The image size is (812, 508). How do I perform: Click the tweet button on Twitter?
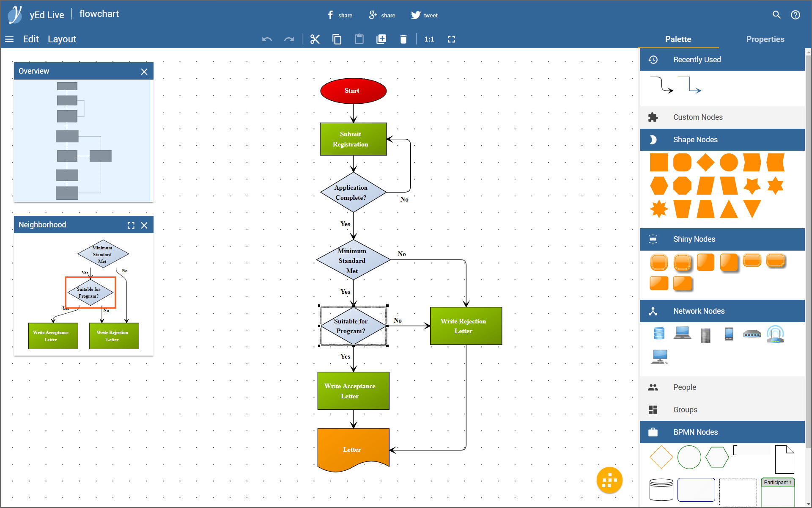[425, 14]
